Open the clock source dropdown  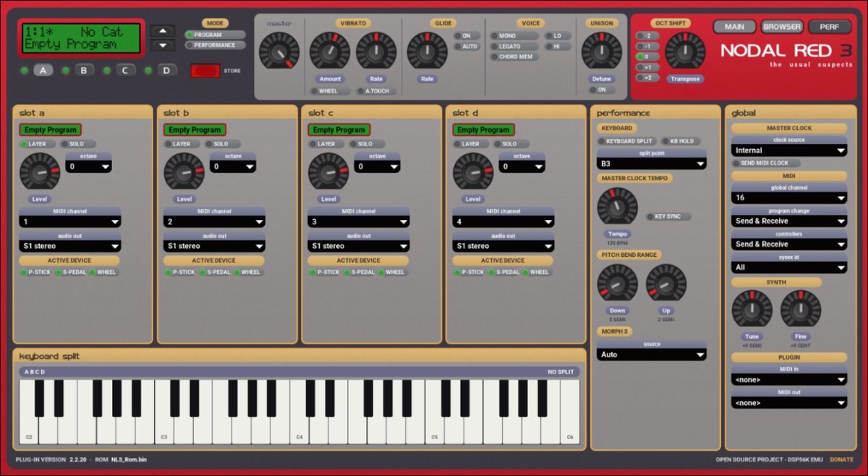789,150
